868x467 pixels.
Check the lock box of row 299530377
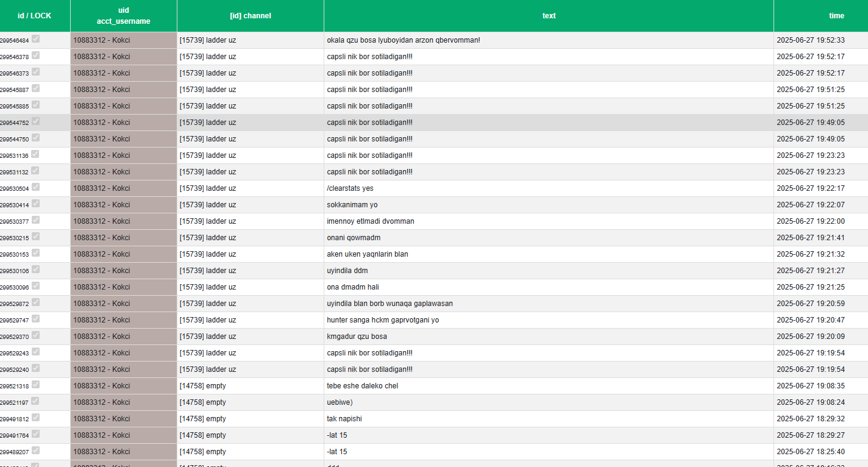36,220
